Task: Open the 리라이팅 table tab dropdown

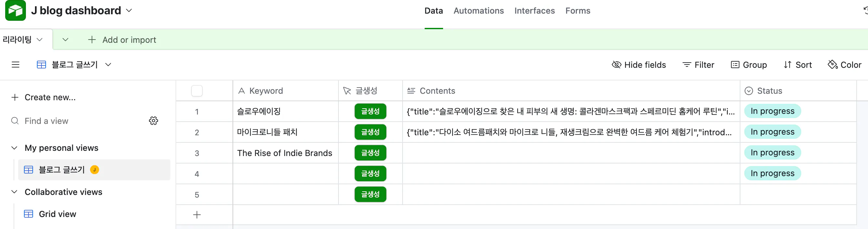Action: pos(40,40)
